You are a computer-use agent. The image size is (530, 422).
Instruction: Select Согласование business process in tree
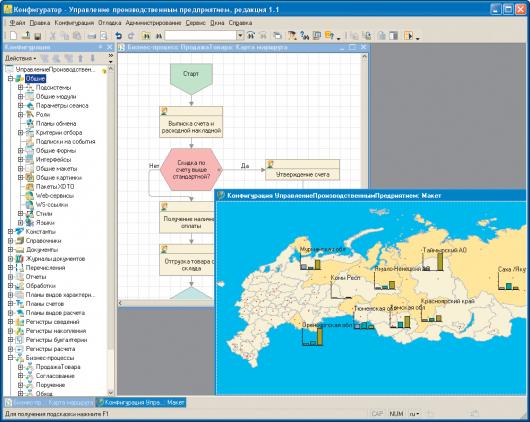[x=55, y=376]
